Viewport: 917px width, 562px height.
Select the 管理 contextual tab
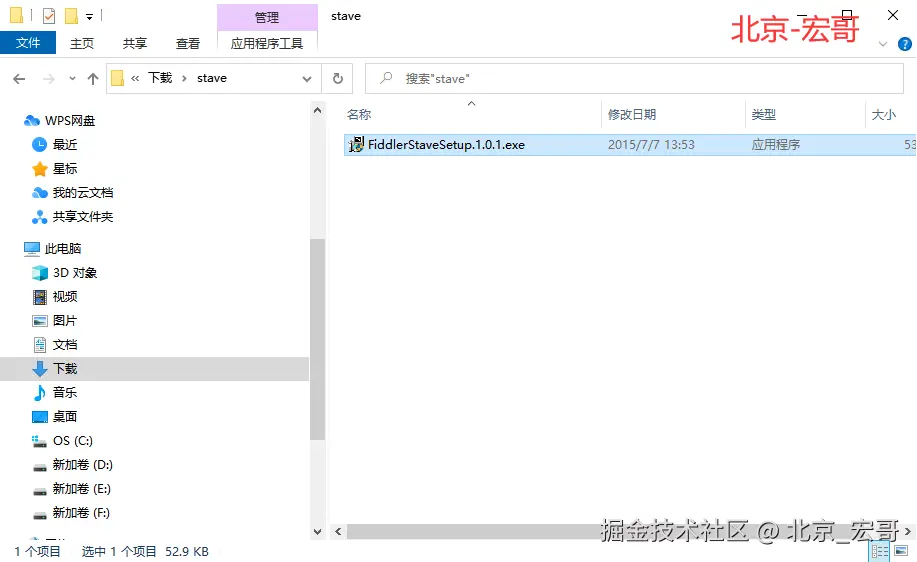click(x=267, y=18)
